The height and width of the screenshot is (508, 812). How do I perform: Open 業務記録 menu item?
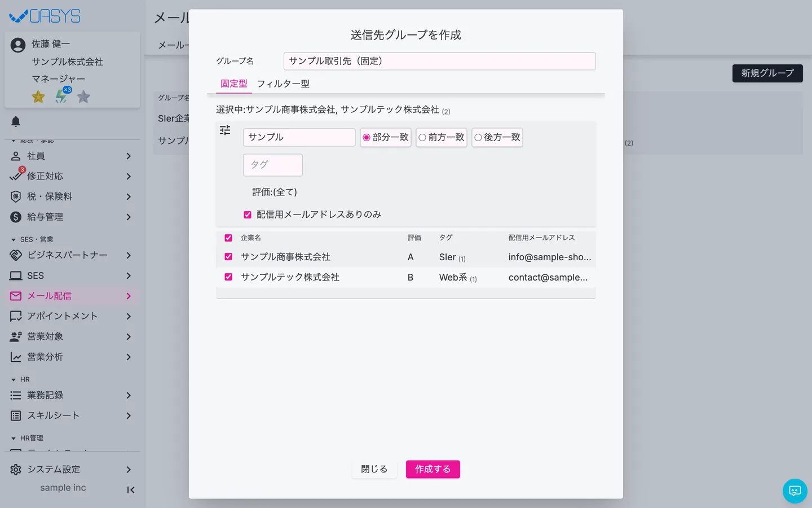pos(72,395)
